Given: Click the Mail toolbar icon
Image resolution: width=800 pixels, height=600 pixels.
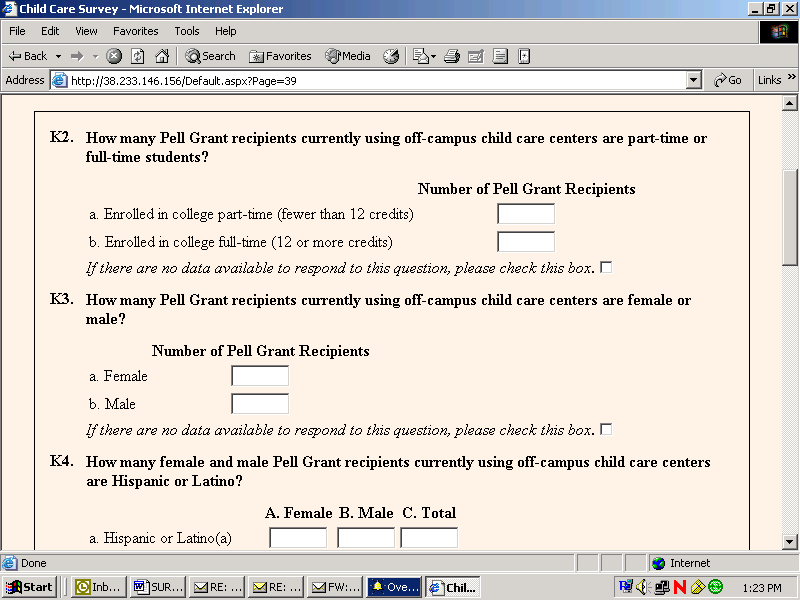Looking at the screenshot, I should click(420, 56).
